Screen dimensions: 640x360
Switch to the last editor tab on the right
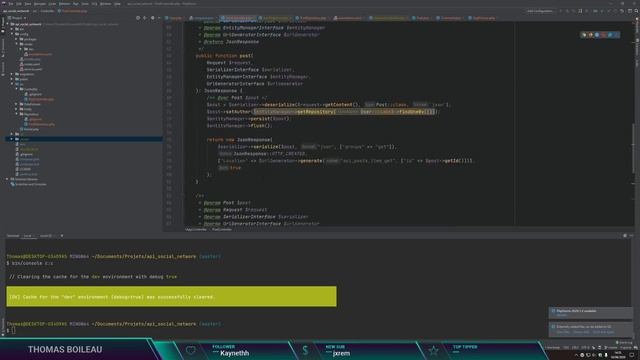tap(482, 18)
